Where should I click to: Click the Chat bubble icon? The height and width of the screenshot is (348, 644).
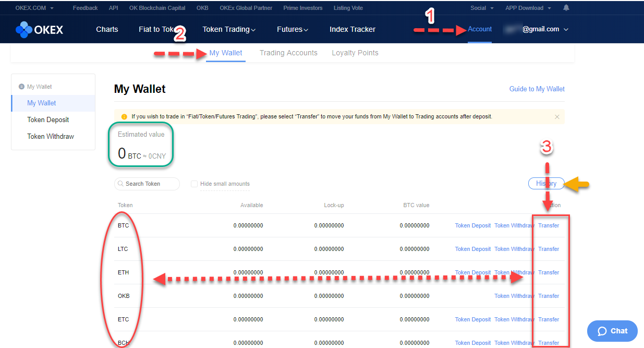click(x=602, y=331)
